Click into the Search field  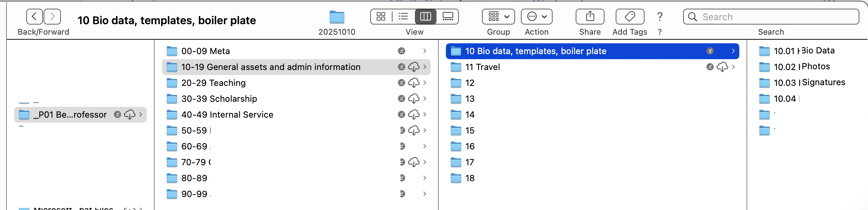click(x=775, y=17)
